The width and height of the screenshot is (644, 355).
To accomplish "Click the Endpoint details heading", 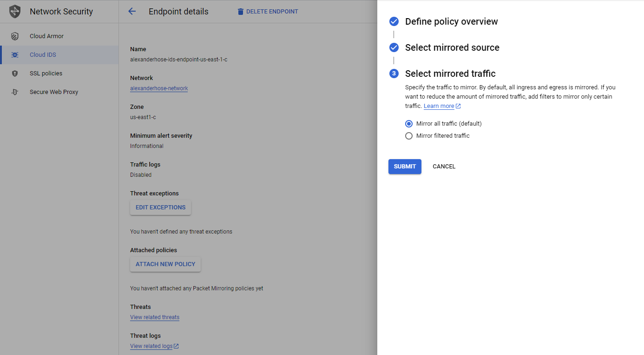I will [x=178, y=12].
